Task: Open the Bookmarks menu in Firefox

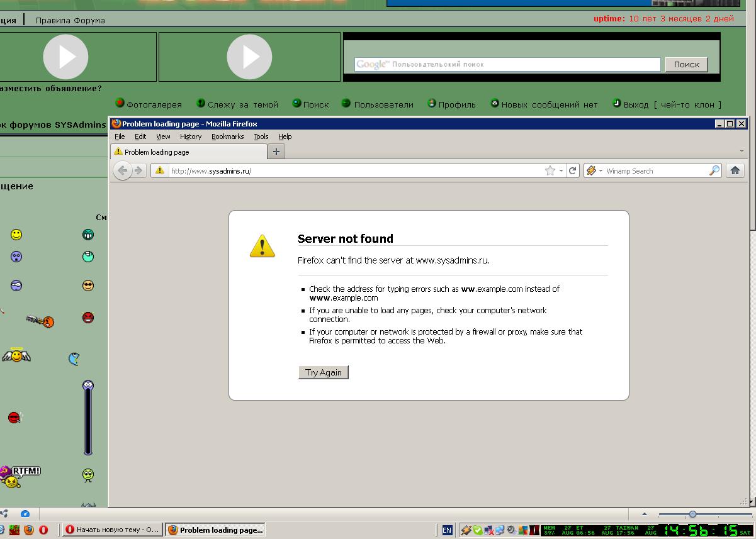Action: pyautogui.click(x=227, y=136)
